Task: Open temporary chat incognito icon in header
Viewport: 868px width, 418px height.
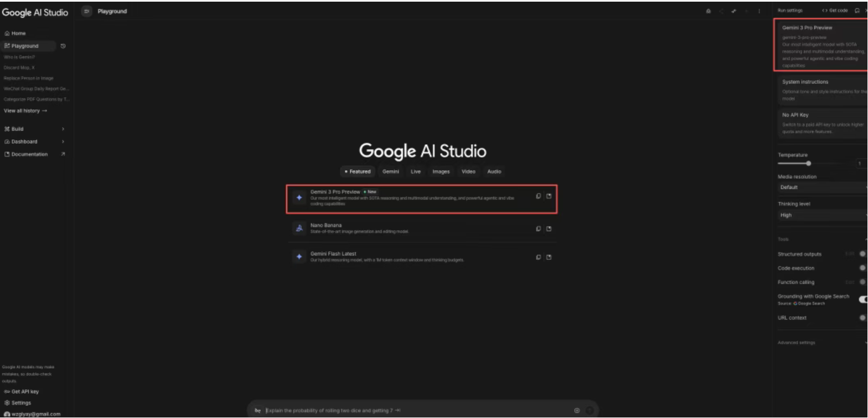Action: [709, 11]
